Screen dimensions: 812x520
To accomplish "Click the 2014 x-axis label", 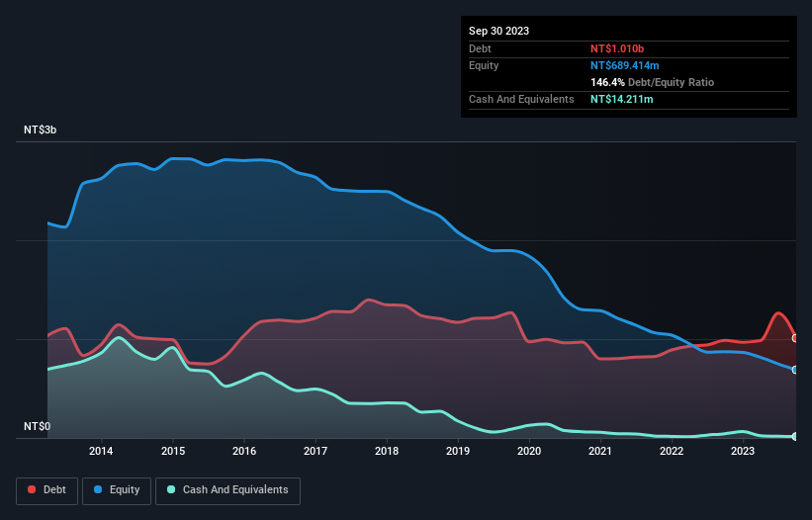I will click(101, 451).
